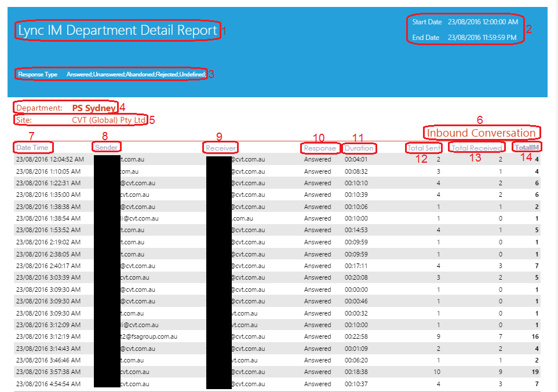
Task: Select the 12:04:52 AM date cell
Action: coord(50,159)
